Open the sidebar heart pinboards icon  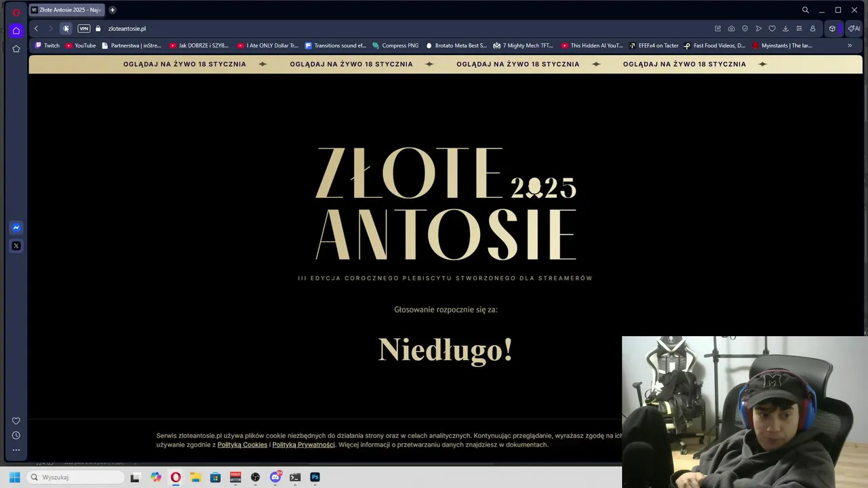[16, 421]
